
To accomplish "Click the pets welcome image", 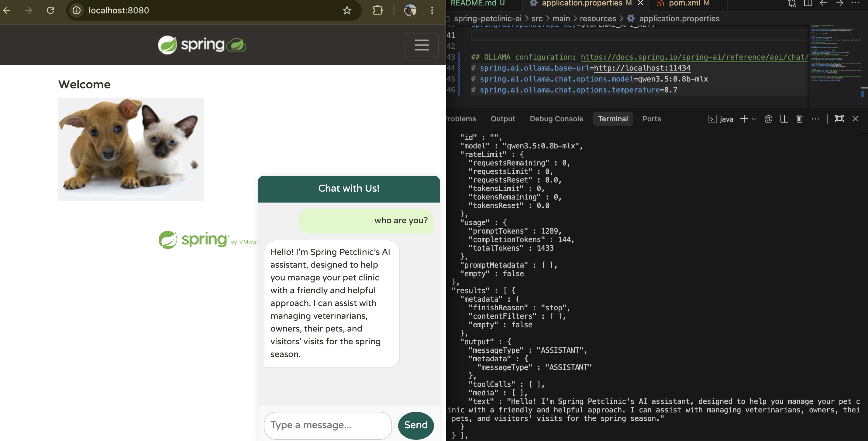I will point(131,149).
